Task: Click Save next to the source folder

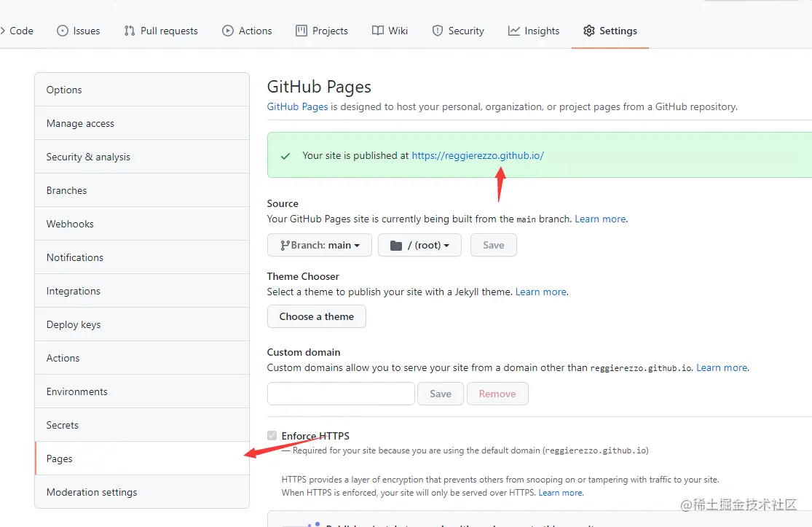Action: click(494, 245)
